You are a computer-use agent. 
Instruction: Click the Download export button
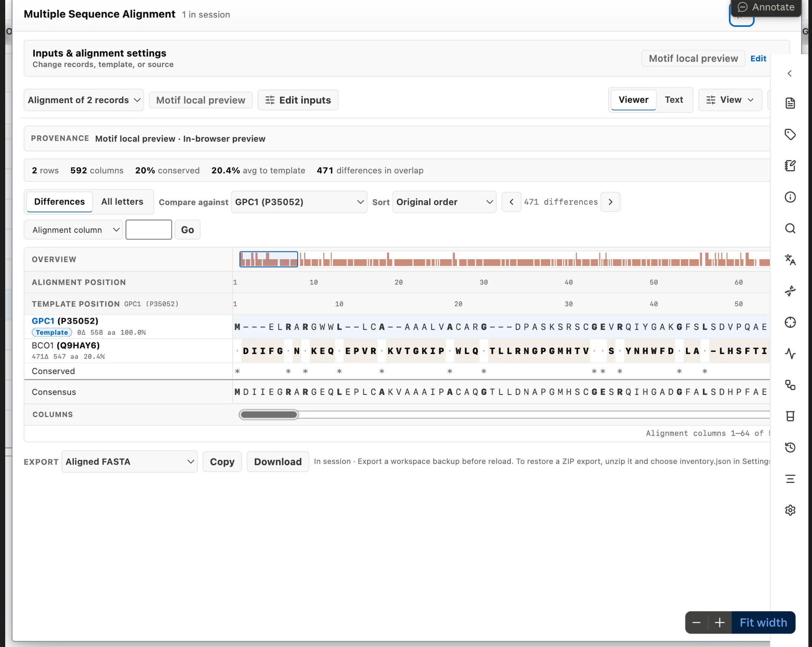(x=278, y=462)
